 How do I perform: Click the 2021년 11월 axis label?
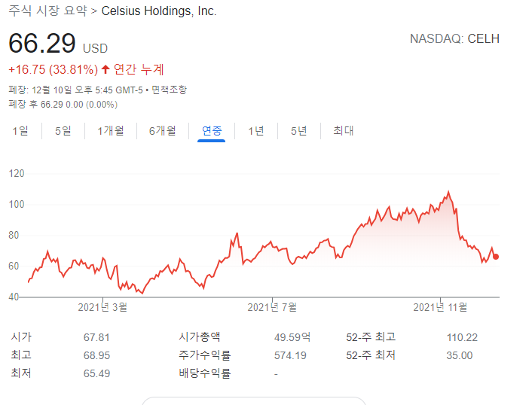[440, 307]
